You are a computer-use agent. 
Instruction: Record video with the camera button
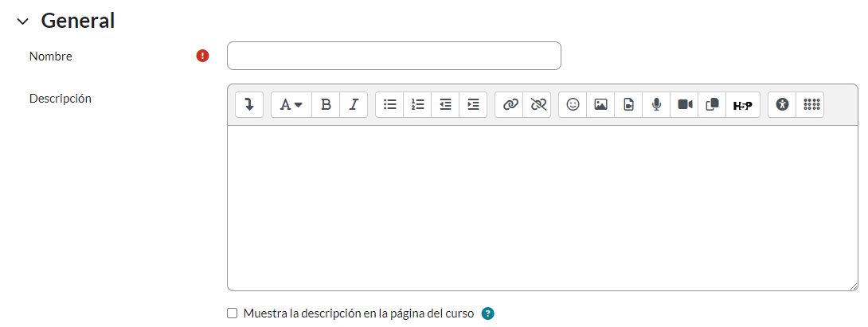pos(685,104)
